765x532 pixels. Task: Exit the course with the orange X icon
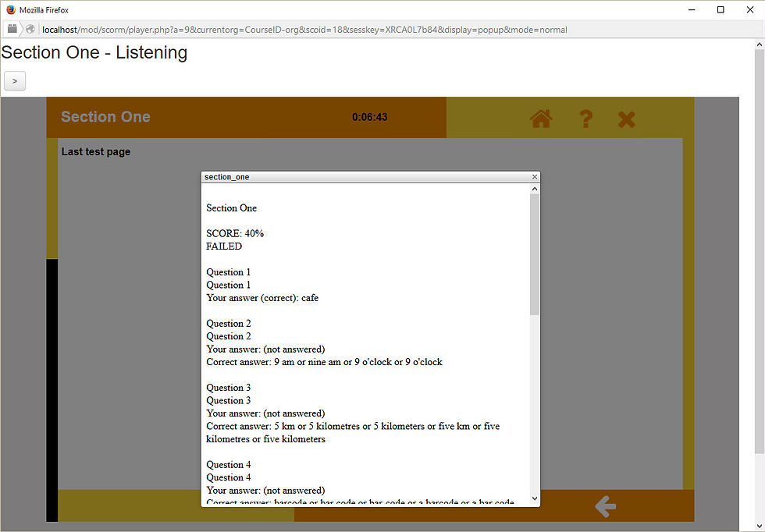pyautogui.click(x=626, y=119)
